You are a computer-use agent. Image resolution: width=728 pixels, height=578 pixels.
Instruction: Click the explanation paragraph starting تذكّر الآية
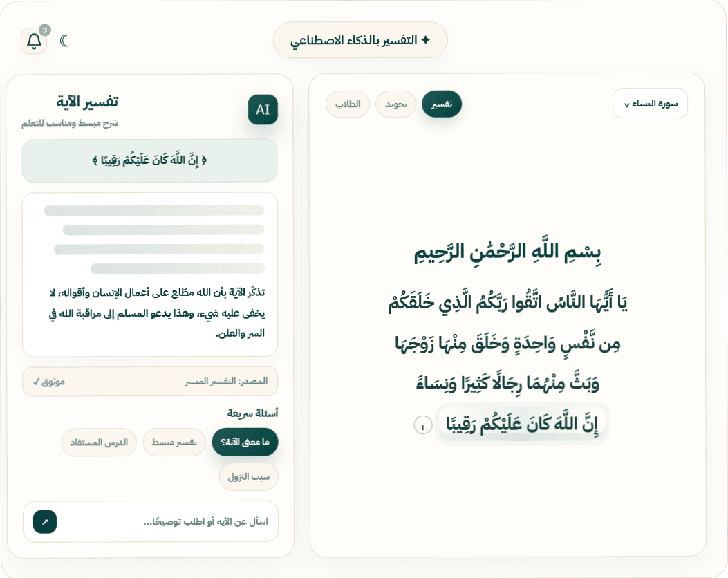(157, 313)
